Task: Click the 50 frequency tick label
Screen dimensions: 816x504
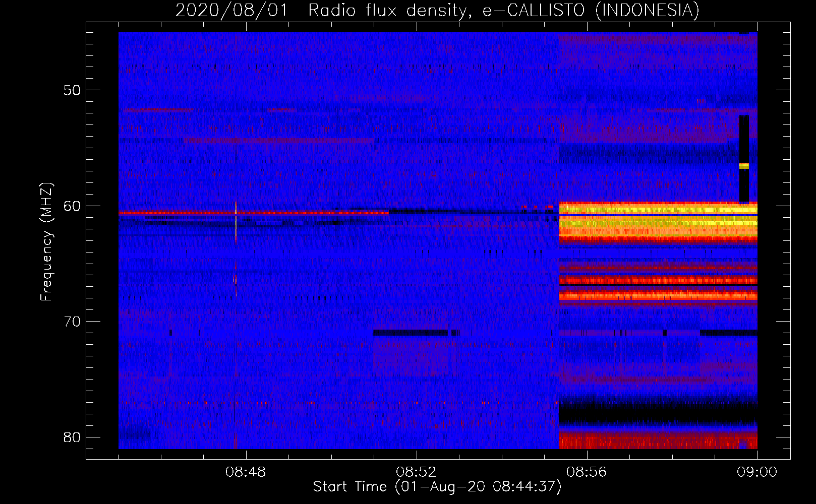Action: (72, 90)
